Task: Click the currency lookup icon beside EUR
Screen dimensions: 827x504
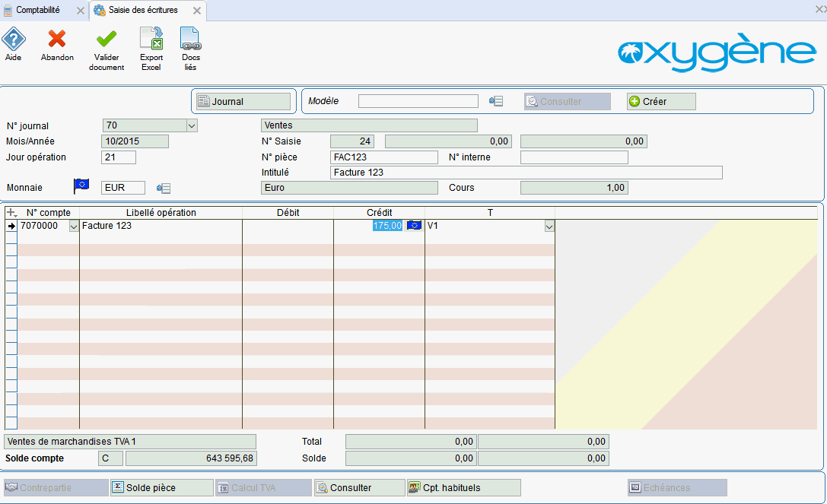Action: click(x=163, y=188)
